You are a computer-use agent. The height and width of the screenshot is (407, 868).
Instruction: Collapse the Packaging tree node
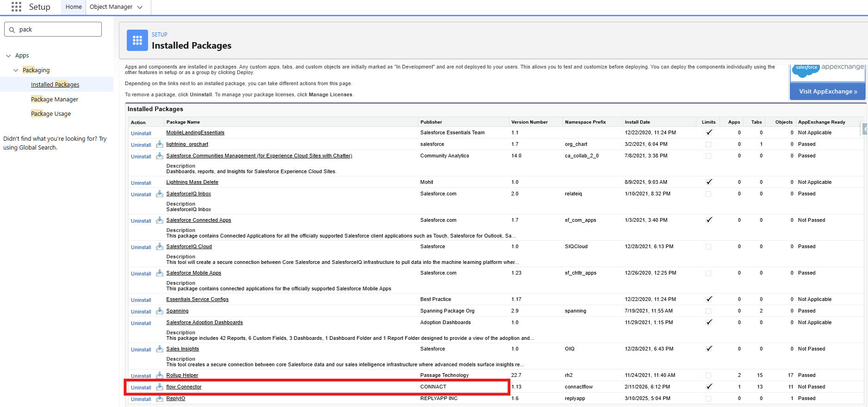pos(16,70)
